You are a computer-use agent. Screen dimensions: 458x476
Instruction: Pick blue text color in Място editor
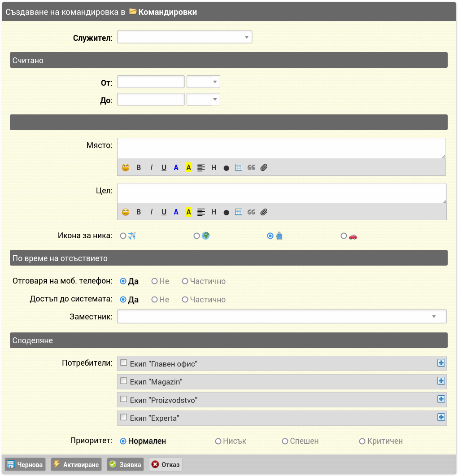(x=176, y=168)
